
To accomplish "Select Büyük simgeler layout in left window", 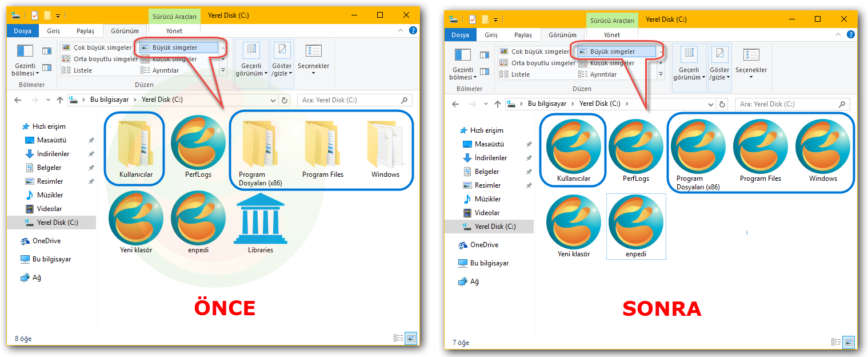I will click(179, 47).
